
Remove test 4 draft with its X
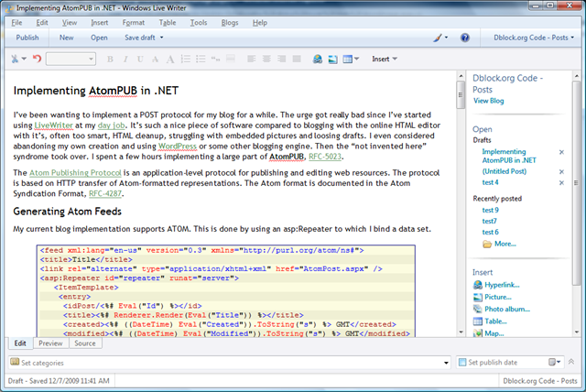561,183
